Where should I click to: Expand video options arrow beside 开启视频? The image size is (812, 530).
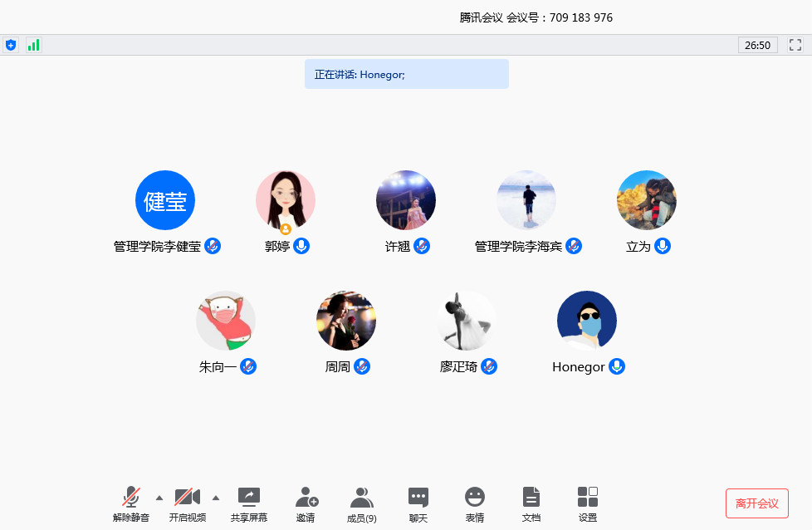(x=216, y=498)
